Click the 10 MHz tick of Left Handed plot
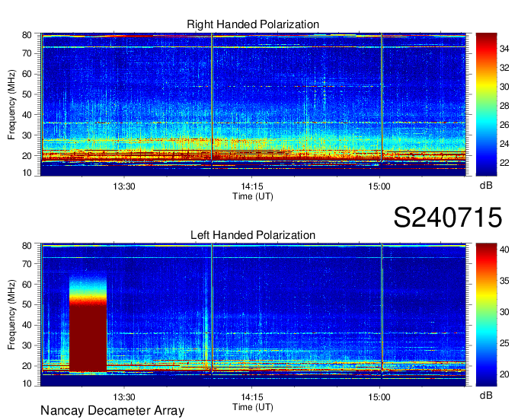Image resolution: width=518 pixels, height=420 pixels. point(27,383)
